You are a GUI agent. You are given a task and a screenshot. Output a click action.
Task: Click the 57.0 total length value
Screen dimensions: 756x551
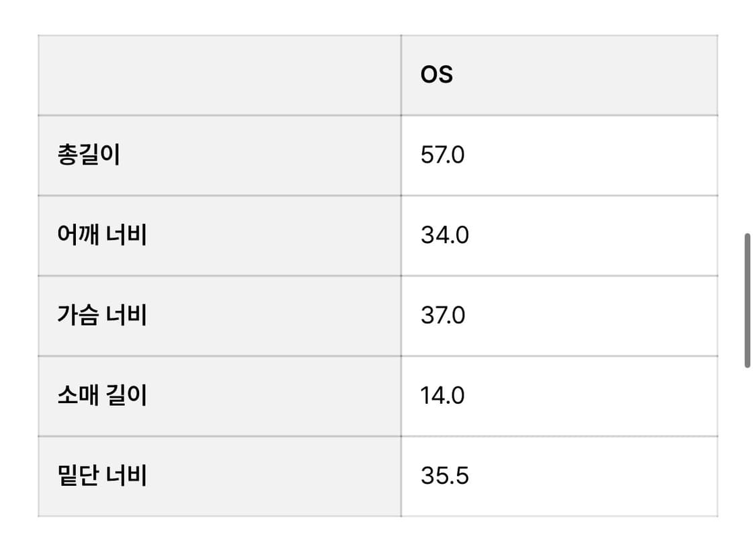tap(443, 156)
